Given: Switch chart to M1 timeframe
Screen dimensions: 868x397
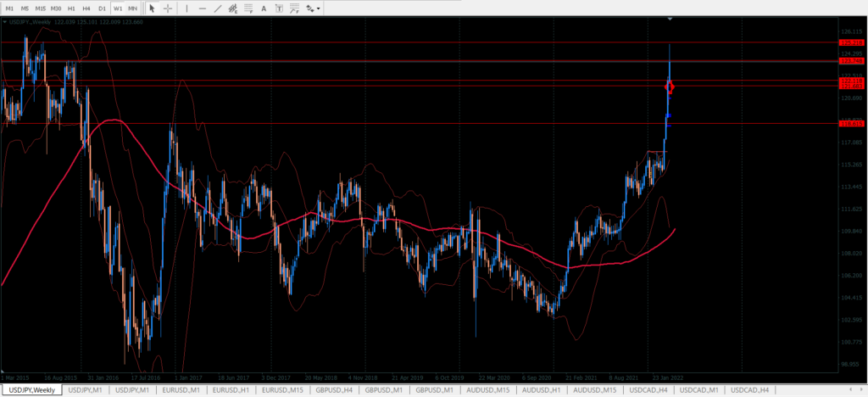Looking at the screenshot, I should click(x=9, y=8).
